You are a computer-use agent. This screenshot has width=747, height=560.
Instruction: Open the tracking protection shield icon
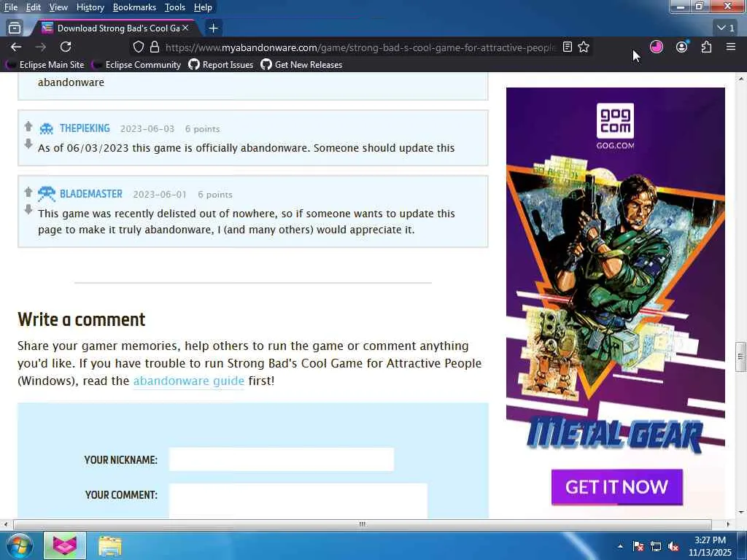tap(138, 47)
